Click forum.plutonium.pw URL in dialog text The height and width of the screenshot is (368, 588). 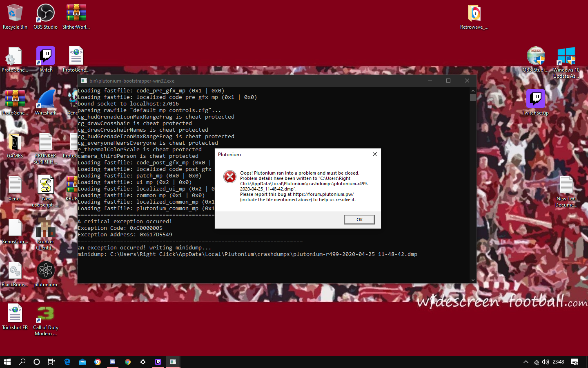point(323,194)
